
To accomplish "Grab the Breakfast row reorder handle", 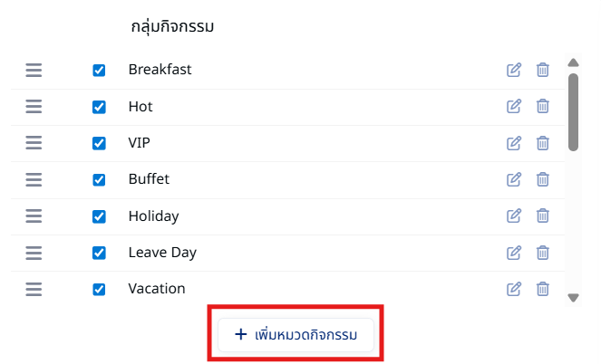I will point(34,70).
